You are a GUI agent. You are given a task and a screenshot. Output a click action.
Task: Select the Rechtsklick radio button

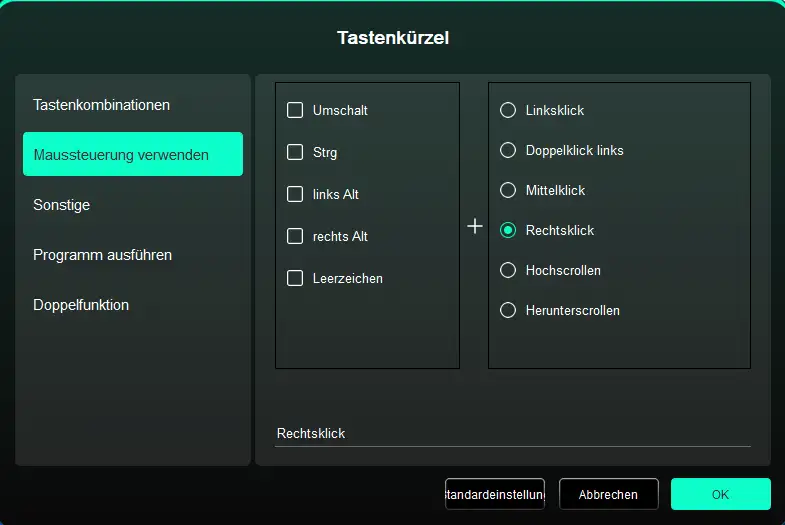(508, 230)
